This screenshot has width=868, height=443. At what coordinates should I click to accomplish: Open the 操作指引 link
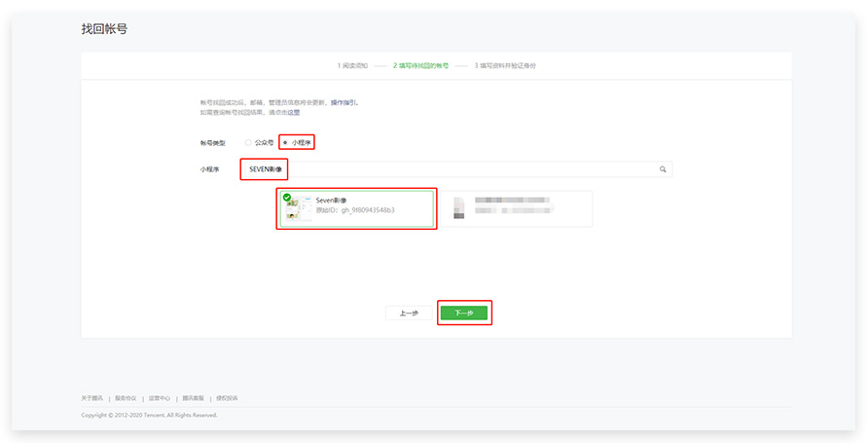(x=344, y=102)
